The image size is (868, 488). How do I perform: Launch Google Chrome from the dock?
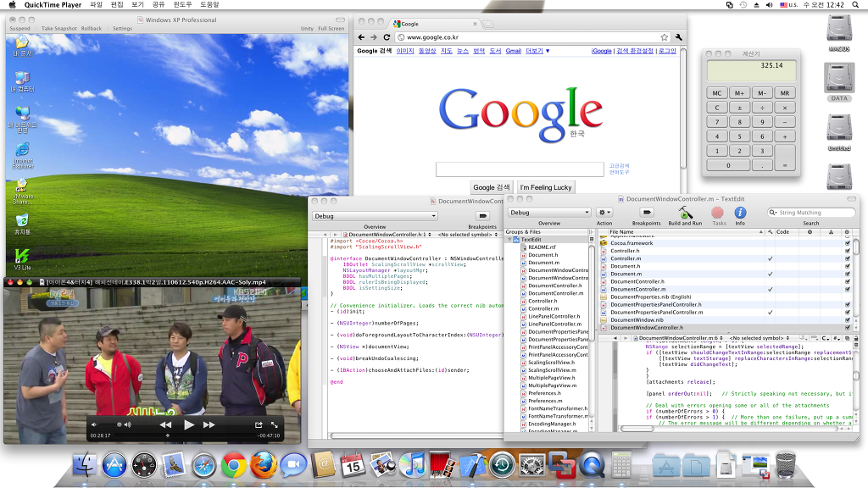tap(234, 465)
